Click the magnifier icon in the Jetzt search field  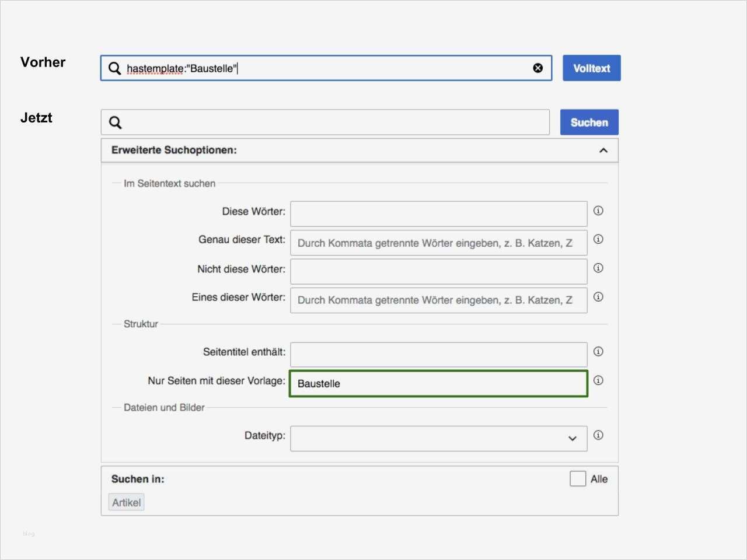click(116, 123)
